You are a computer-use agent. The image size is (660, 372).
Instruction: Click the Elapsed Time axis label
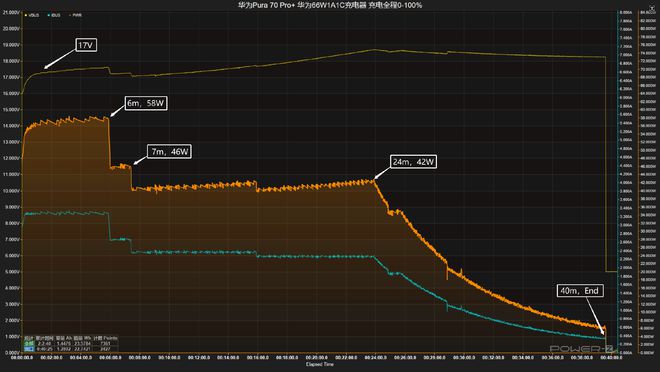(320, 364)
